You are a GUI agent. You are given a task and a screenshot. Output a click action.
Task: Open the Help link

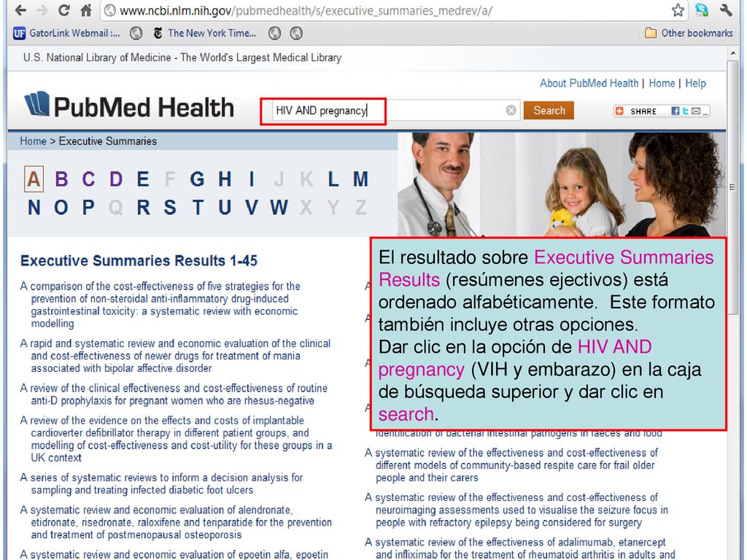(x=695, y=83)
